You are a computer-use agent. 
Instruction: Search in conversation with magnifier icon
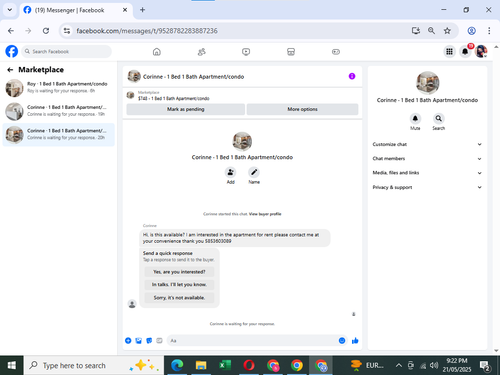tap(439, 118)
